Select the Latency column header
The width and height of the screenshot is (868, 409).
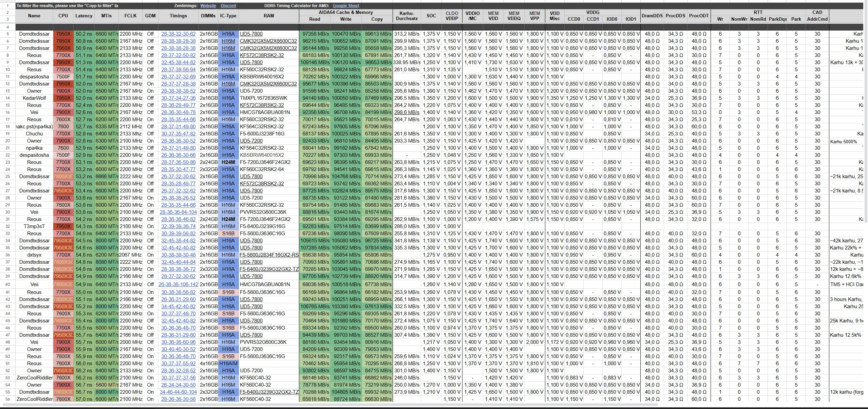[x=84, y=16]
